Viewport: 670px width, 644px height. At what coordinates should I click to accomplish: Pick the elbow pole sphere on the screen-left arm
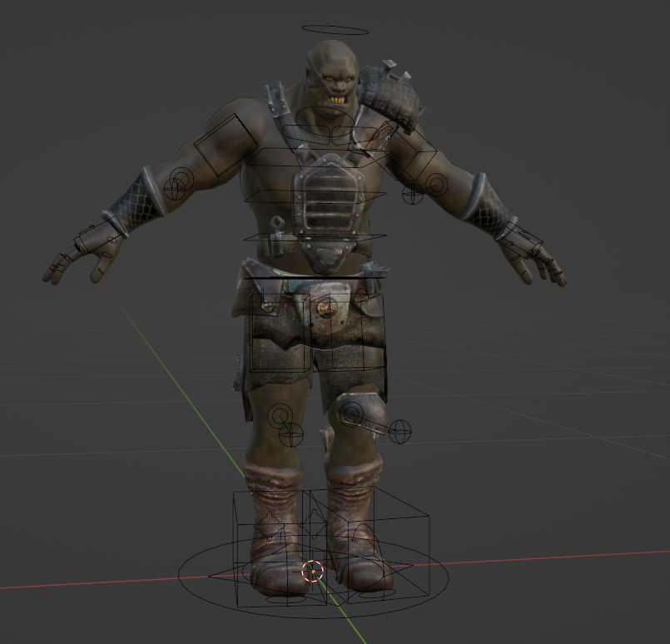click(174, 190)
